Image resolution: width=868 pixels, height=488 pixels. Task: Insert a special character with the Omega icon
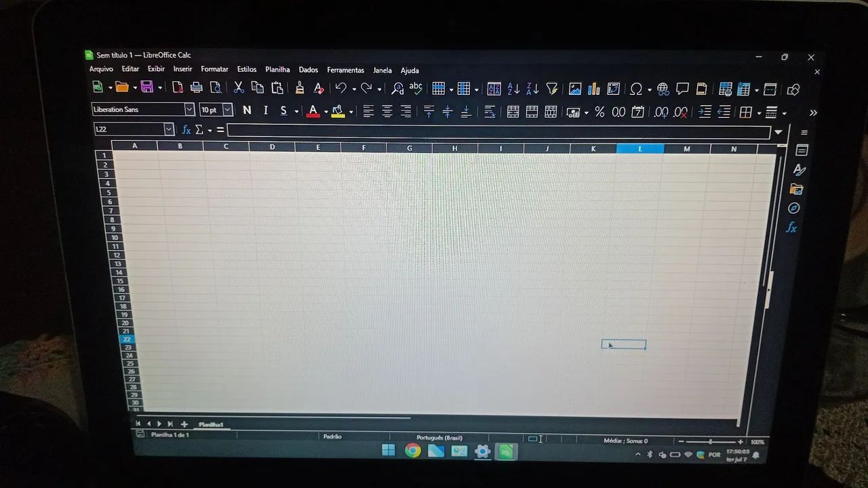[636, 89]
